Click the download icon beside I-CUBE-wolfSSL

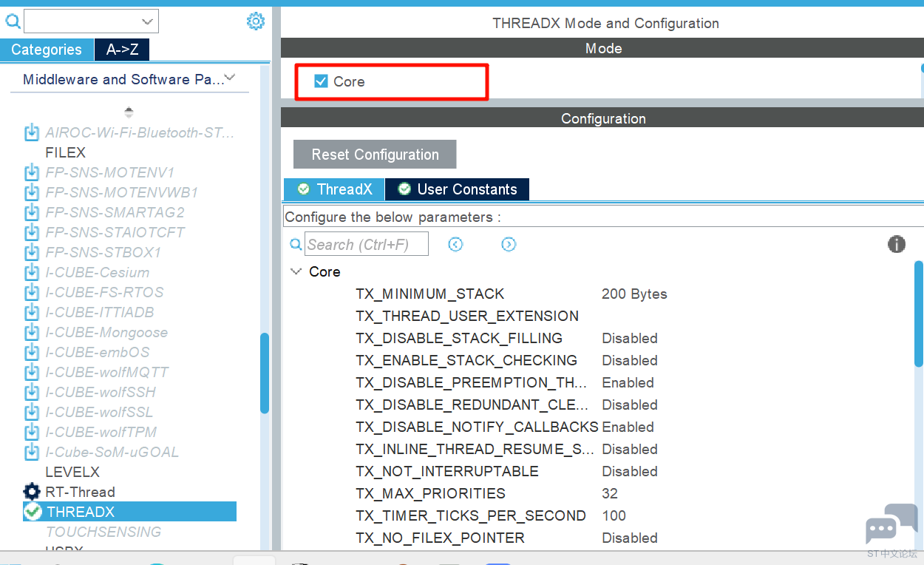click(32, 413)
